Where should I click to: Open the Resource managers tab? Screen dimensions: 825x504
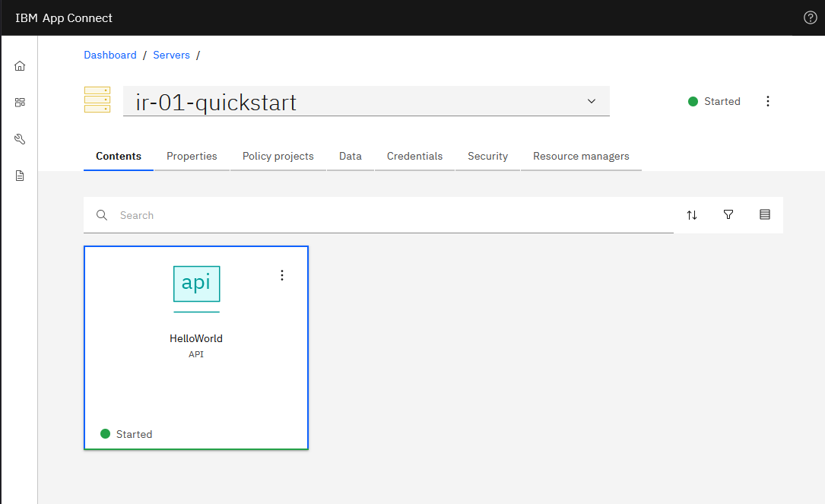[581, 157]
